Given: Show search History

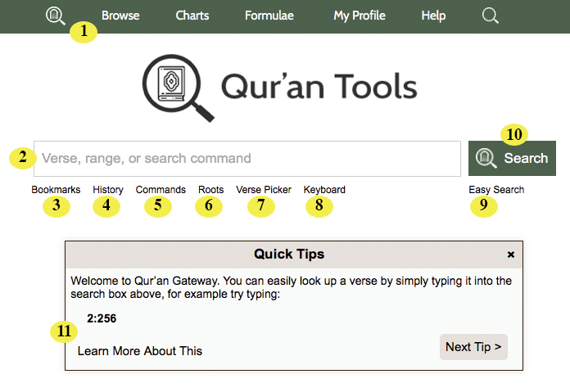Looking at the screenshot, I should pos(108,190).
